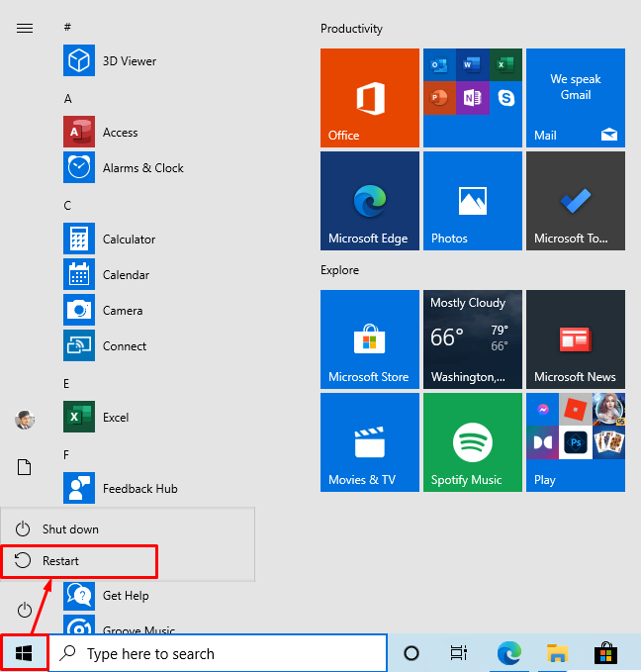Click the Office tile
The width and height of the screenshot is (641, 672).
click(370, 98)
